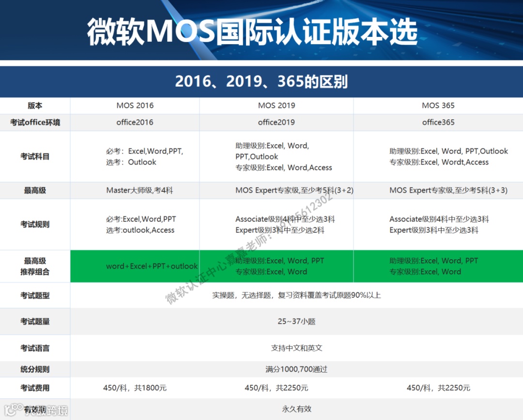Select the 'MOS 2016' column header
This screenshot has height=420, width=523.
coord(135,106)
